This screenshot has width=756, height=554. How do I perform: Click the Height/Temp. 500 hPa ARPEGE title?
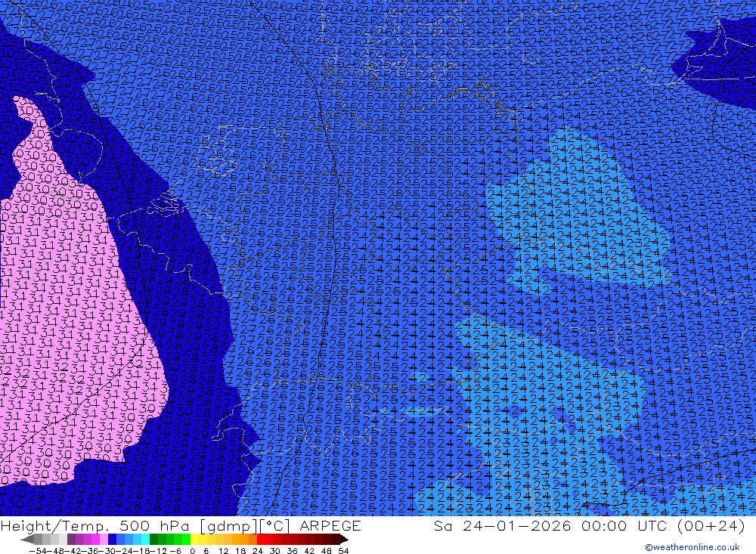(x=181, y=526)
